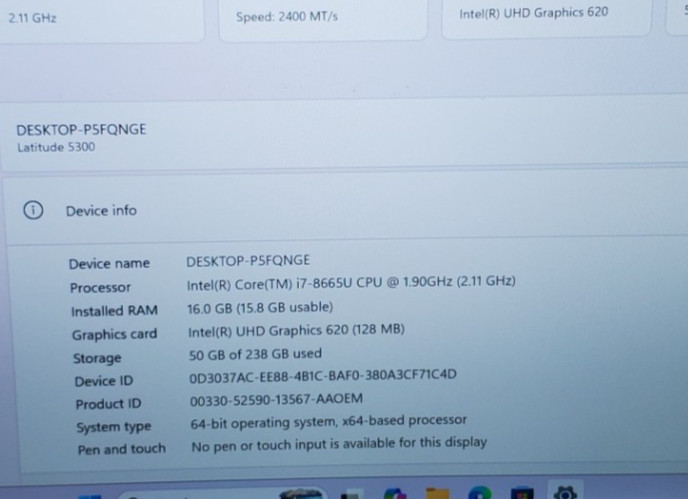Click the Graphics card label
This screenshot has height=499, width=688.
coord(115,334)
